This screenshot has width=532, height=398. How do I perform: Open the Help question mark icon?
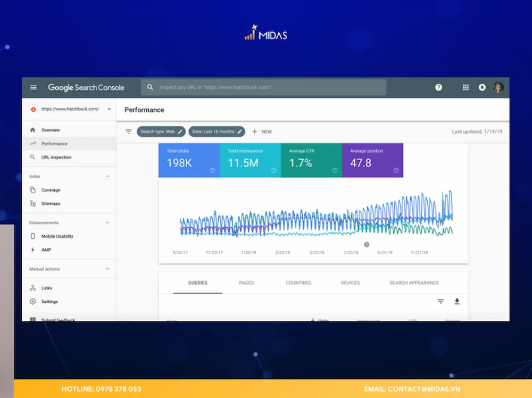point(438,88)
